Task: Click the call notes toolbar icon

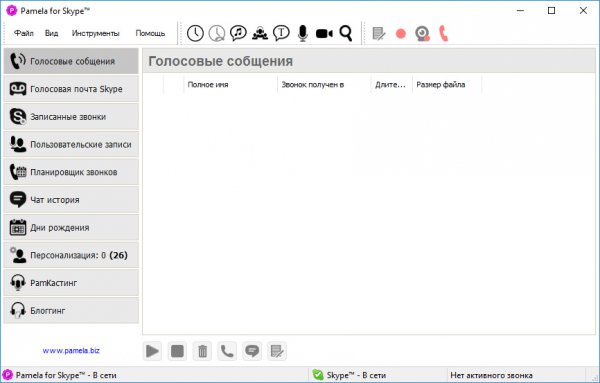Action: pos(379,34)
